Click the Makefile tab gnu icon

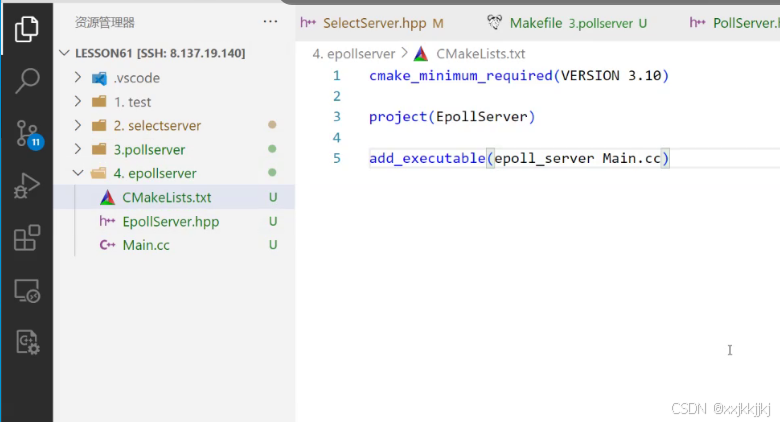pos(494,22)
